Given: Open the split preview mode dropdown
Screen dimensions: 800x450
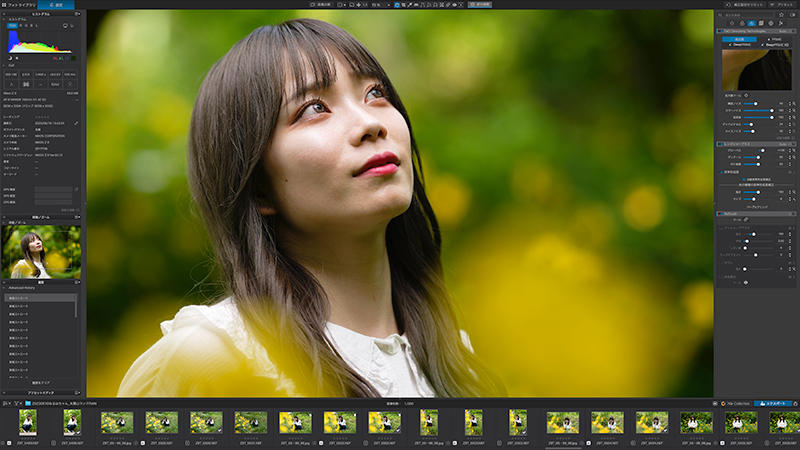Looking at the screenshot, I should tap(342, 5).
